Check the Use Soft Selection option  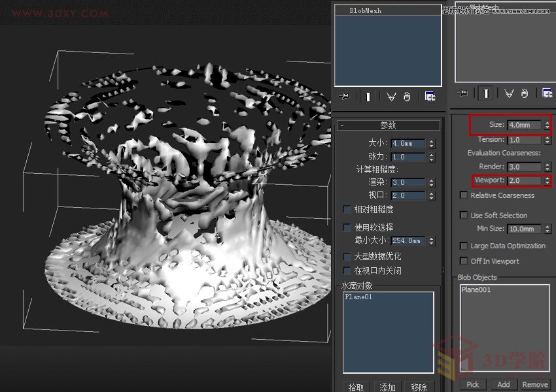(x=464, y=214)
